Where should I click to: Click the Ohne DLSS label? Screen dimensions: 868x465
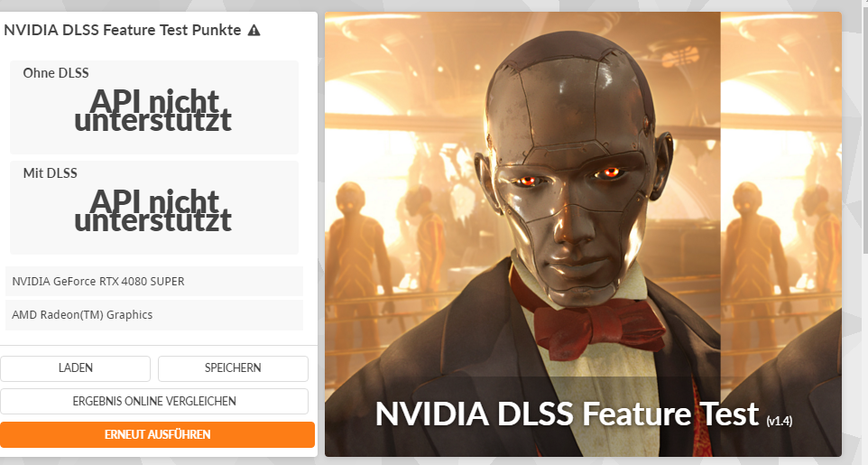coord(56,73)
